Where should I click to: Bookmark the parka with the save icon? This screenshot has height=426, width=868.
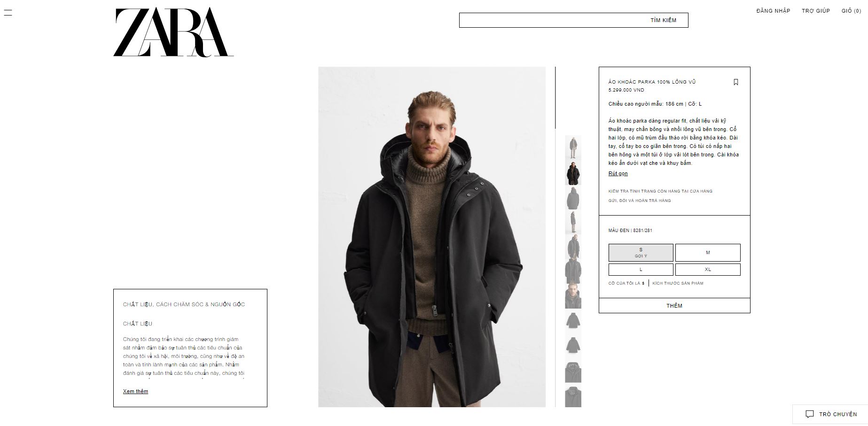[736, 82]
